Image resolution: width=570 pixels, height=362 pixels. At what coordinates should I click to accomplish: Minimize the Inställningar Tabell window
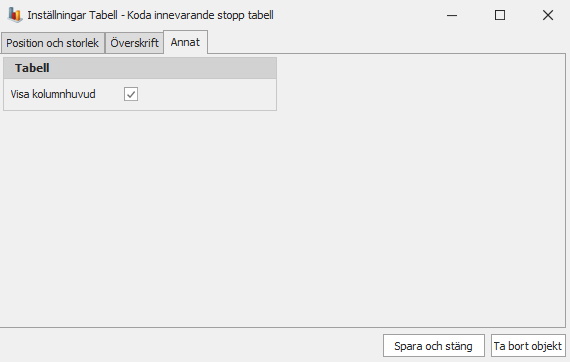tap(452, 15)
